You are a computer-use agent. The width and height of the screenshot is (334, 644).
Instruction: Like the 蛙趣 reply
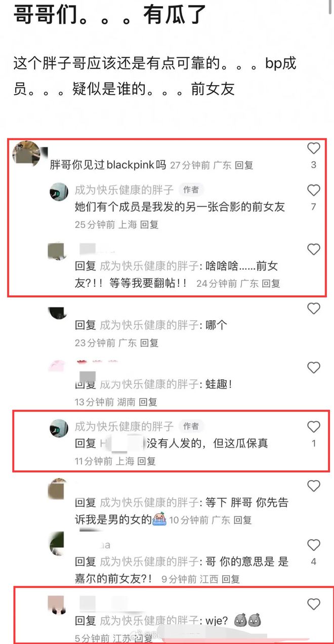coord(314,367)
